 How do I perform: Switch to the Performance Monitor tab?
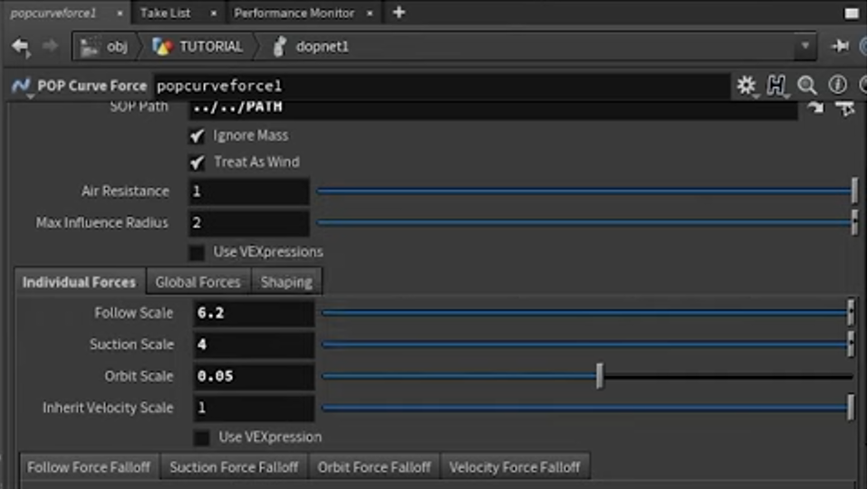[294, 13]
